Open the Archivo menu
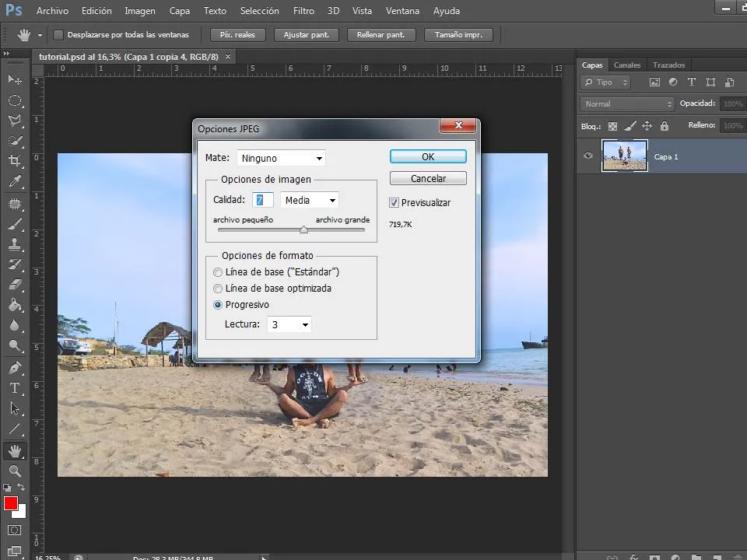This screenshot has width=747, height=560. 52,10
